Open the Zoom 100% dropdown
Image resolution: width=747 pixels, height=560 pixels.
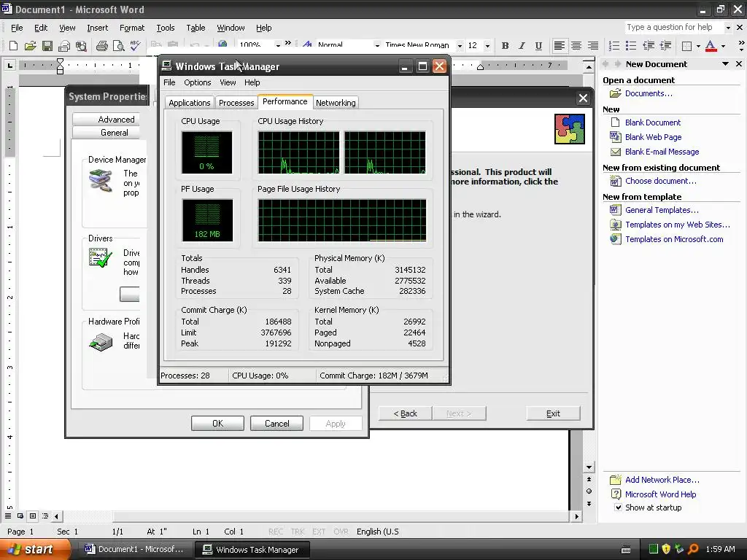point(278,46)
